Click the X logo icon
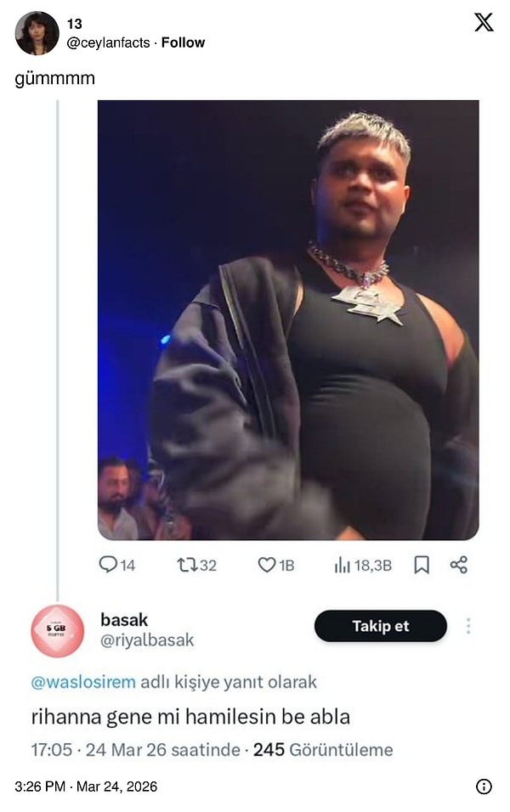This screenshot has height=812, width=510. 484,23
